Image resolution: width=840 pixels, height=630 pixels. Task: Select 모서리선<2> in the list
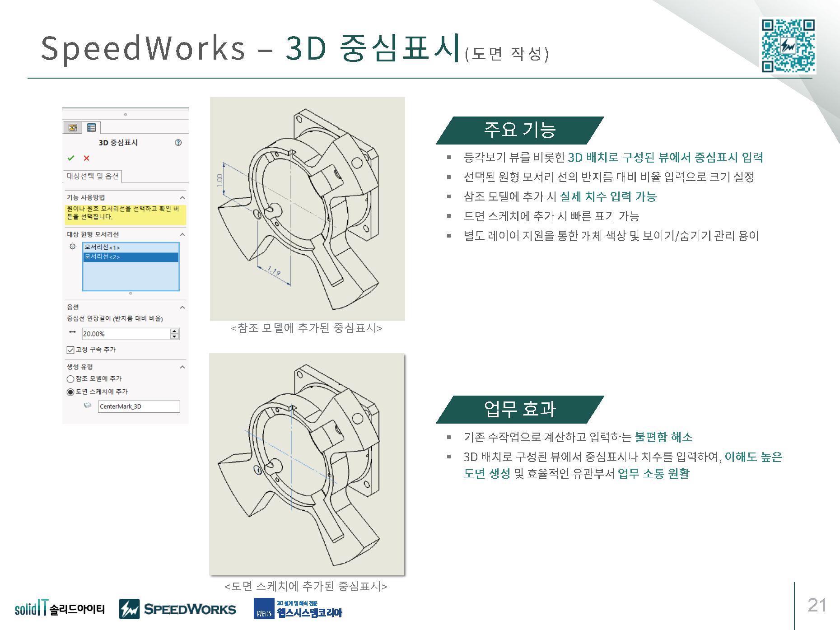131,257
